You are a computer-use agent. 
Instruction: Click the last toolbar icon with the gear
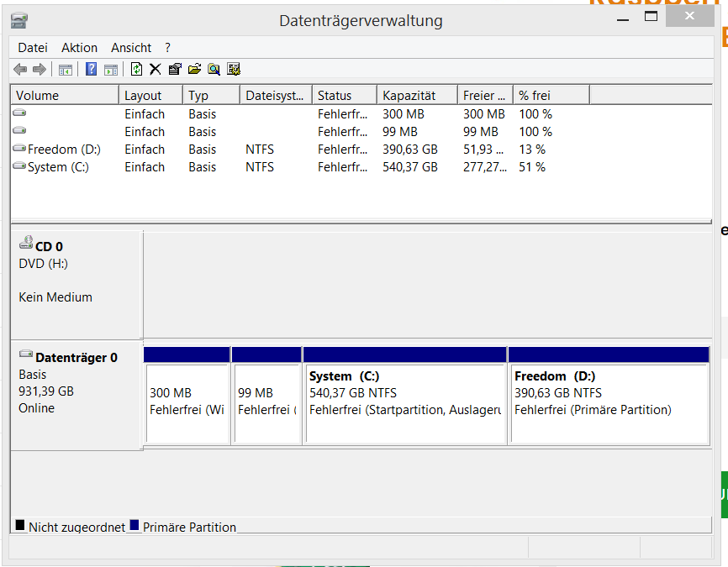tap(234, 70)
